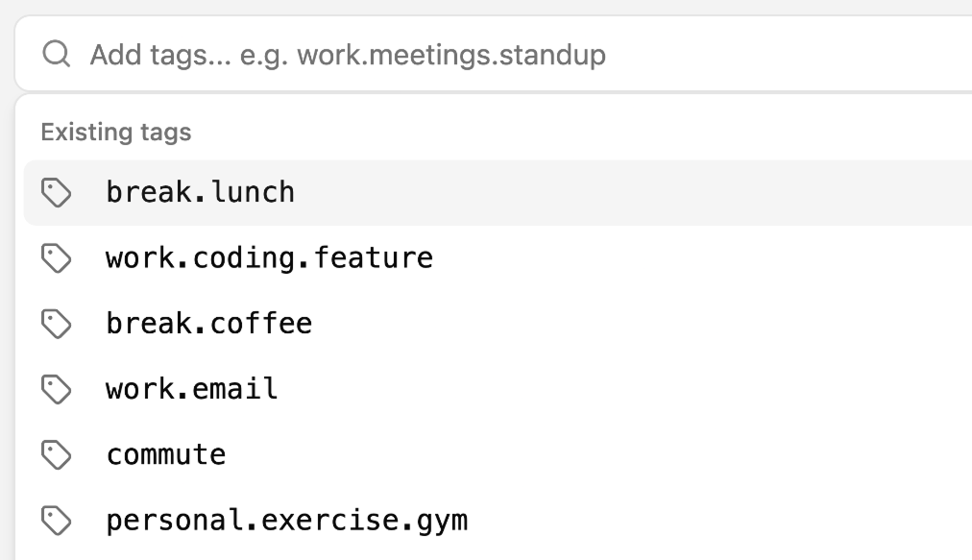Click the tag icon beside break.lunch

pyautogui.click(x=57, y=193)
